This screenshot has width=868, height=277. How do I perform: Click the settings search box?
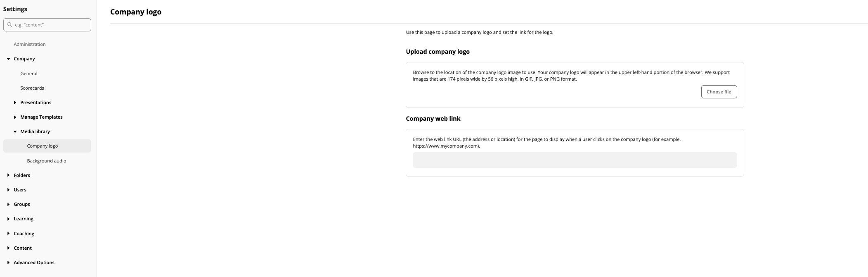point(47,24)
